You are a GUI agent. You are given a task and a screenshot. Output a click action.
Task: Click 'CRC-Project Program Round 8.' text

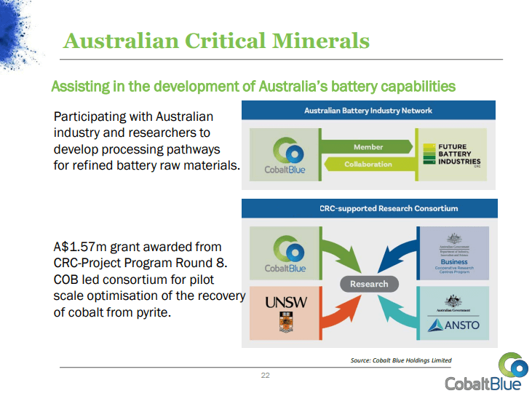click(140, 263)
